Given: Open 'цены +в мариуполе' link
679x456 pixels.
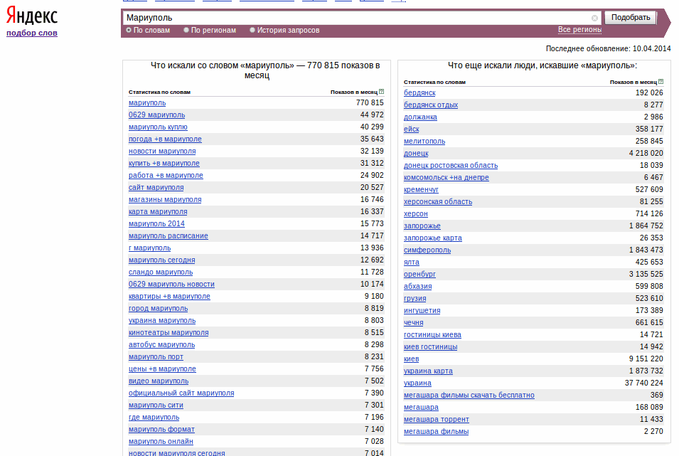Looking at the screenshot, I should tap(162, 369).
